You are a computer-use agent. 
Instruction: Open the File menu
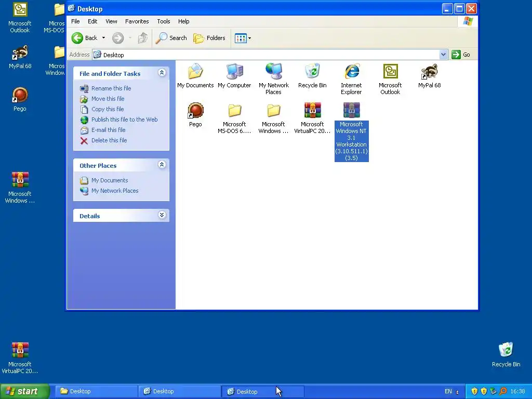point(75,21)
